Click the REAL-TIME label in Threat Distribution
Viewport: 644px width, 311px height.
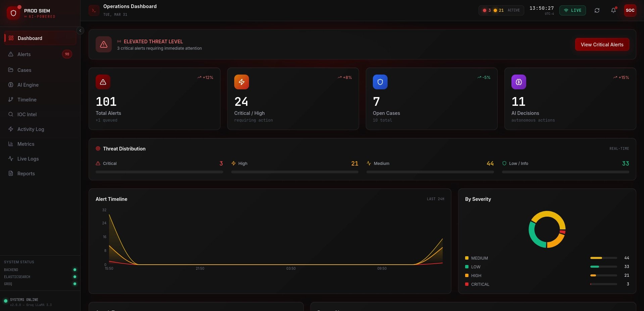619,148
